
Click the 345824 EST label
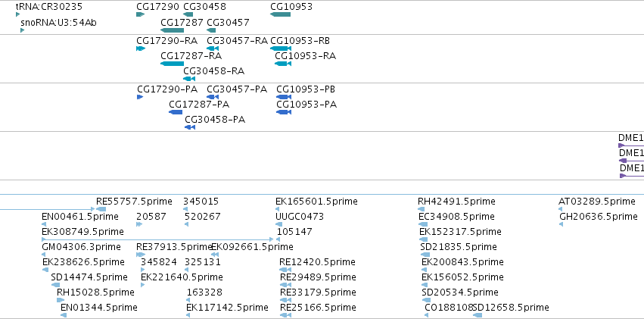pos(159,262)
